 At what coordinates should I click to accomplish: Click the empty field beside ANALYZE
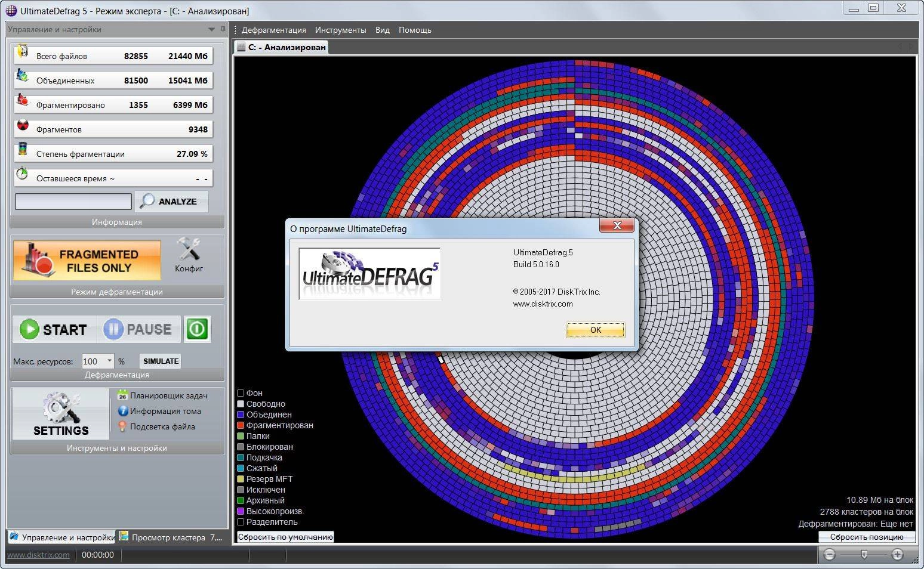click(x=73, y=202)
